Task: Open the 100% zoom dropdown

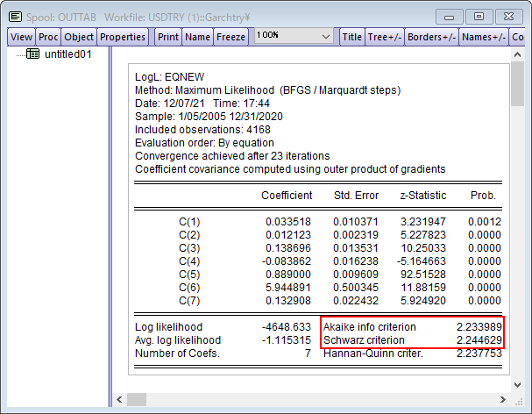Action: click(294, 36)
